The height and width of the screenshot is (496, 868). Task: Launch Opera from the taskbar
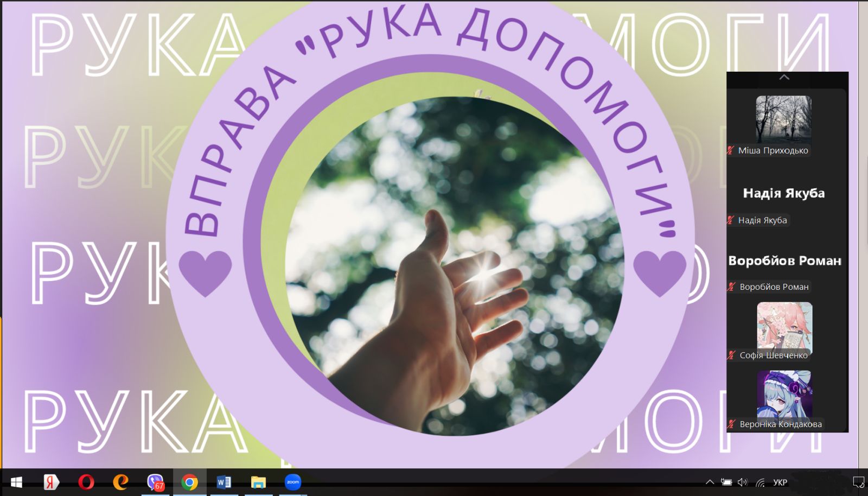click(x=86, y=482)
